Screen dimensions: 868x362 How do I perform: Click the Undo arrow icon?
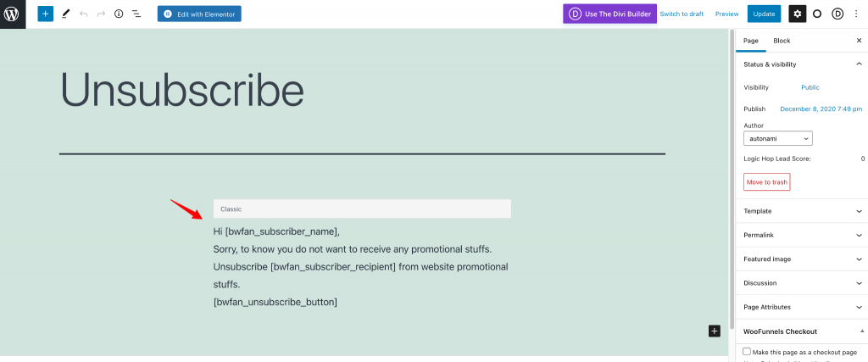pos(84,14)
